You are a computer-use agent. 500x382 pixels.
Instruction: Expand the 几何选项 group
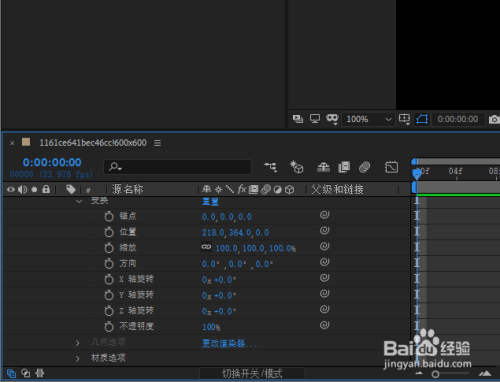[77, 343]
